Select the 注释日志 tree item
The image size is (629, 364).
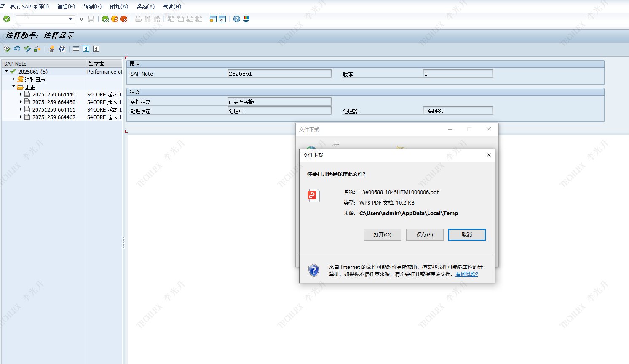35,80
